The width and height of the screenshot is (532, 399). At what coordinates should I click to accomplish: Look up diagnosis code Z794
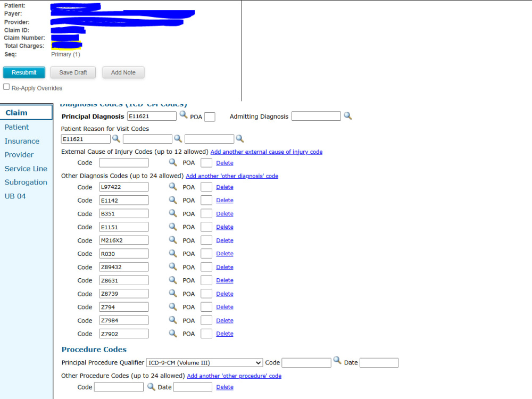(x=173, y=307)
